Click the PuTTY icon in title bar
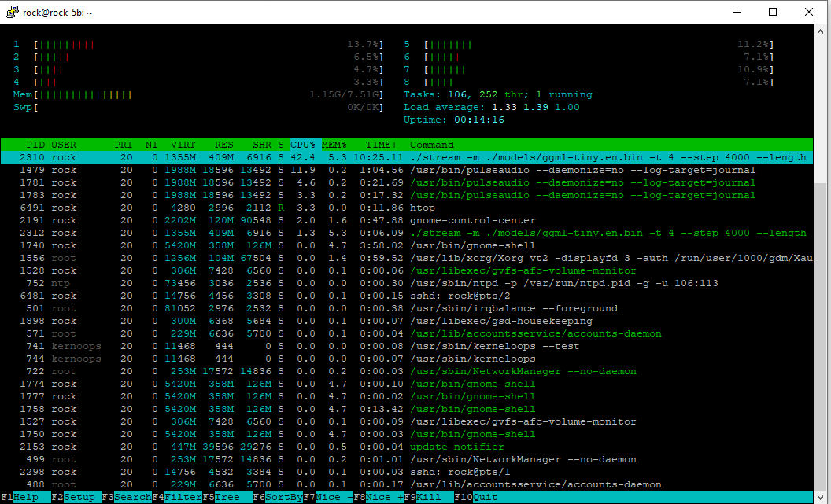 (x=10, y=12)
